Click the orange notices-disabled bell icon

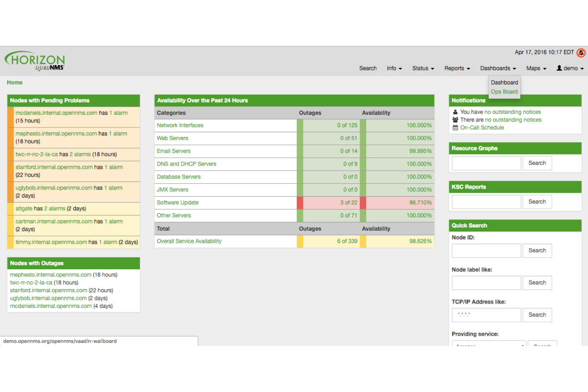click(x=581, y=53)
